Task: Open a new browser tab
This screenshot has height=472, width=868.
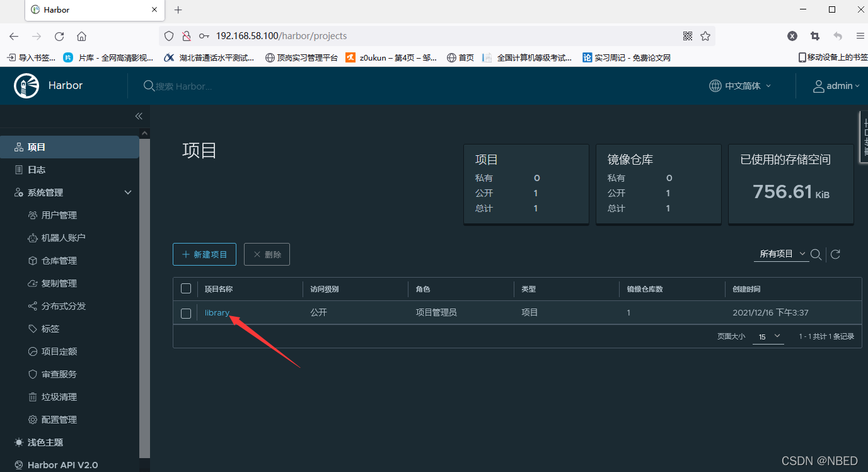Action: coord(178,10)
